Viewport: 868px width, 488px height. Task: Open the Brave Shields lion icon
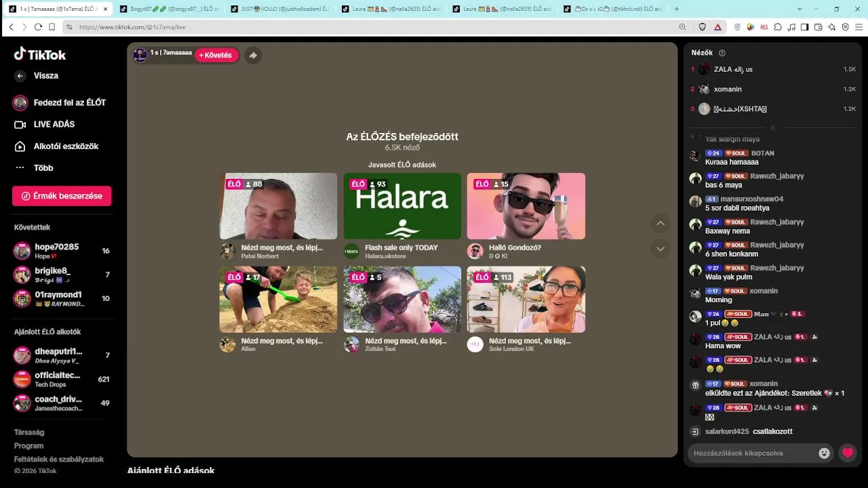tap(703, 27)
